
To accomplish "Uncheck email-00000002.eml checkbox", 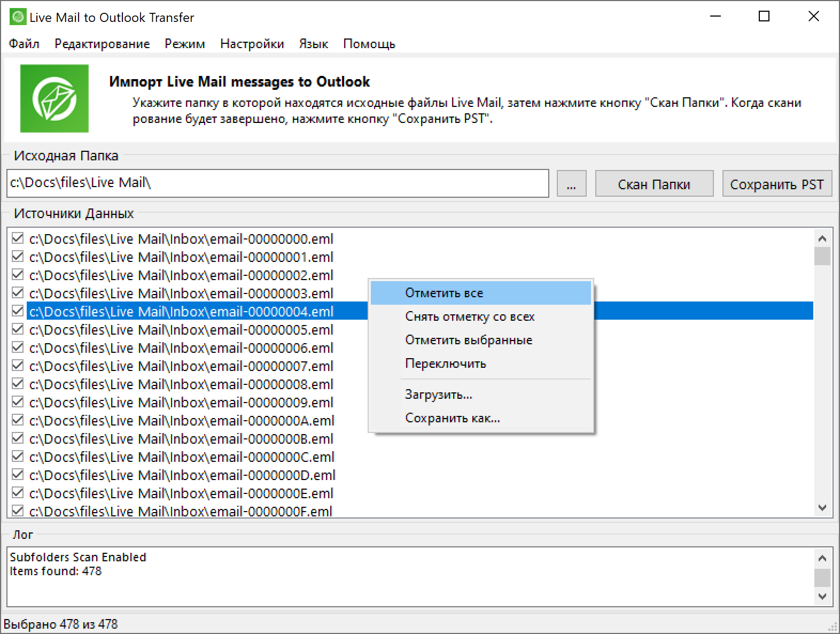I will (18, 274).
